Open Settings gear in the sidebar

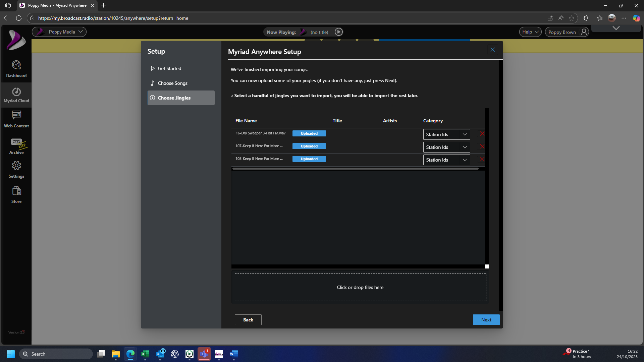pyautogui.click(x=16, y=169)
